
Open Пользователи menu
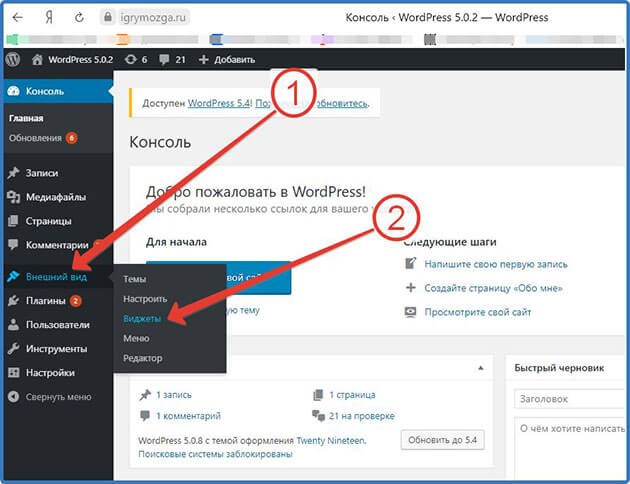pos(58,325)
